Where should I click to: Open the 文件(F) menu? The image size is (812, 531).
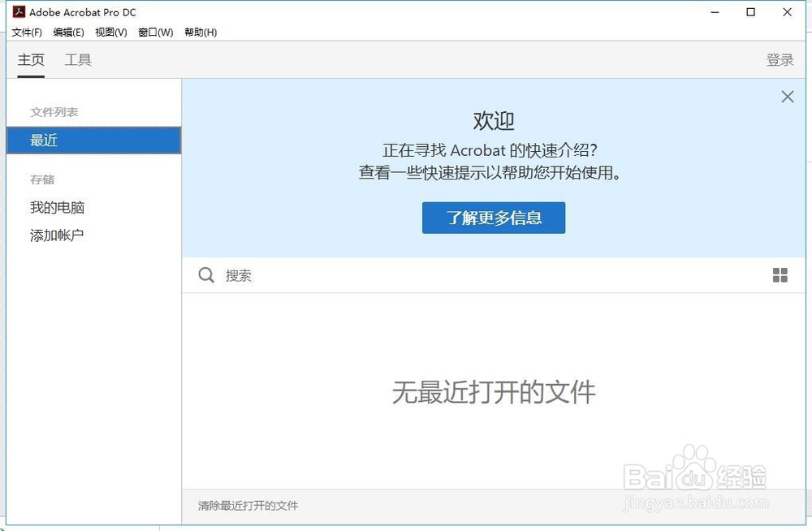[x=27, y=32]
